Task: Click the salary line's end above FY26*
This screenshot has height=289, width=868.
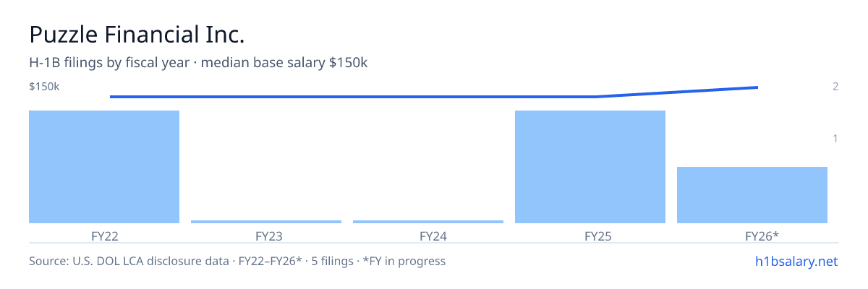Action: pos(757,87)
